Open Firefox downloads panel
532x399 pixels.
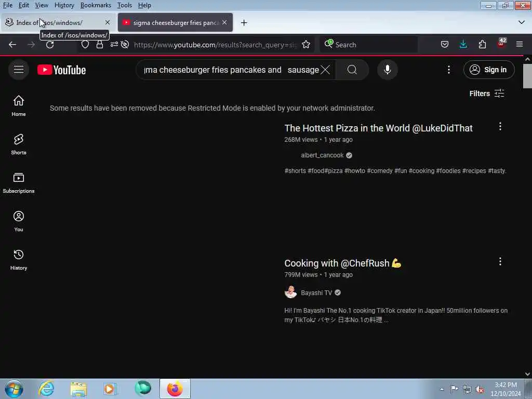tap(463, 45)
